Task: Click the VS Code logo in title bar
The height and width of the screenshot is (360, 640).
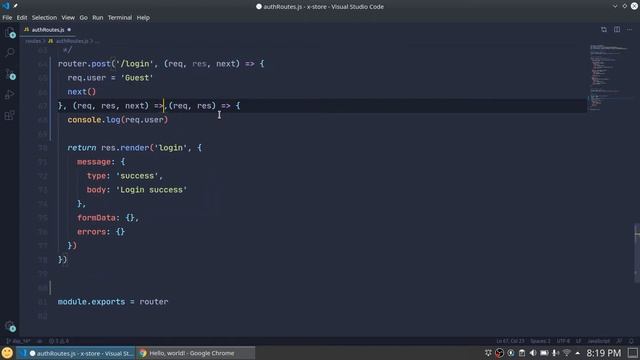Action: 6,6
